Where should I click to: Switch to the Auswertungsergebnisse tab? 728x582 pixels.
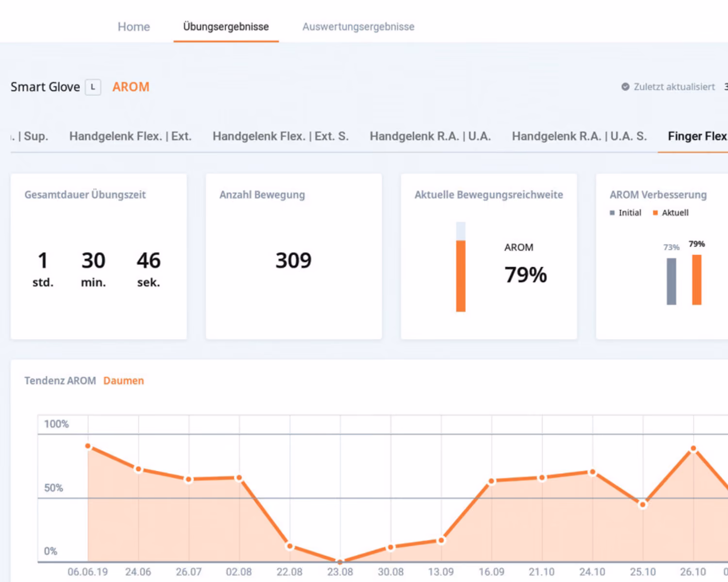click(x=358, y=27)
